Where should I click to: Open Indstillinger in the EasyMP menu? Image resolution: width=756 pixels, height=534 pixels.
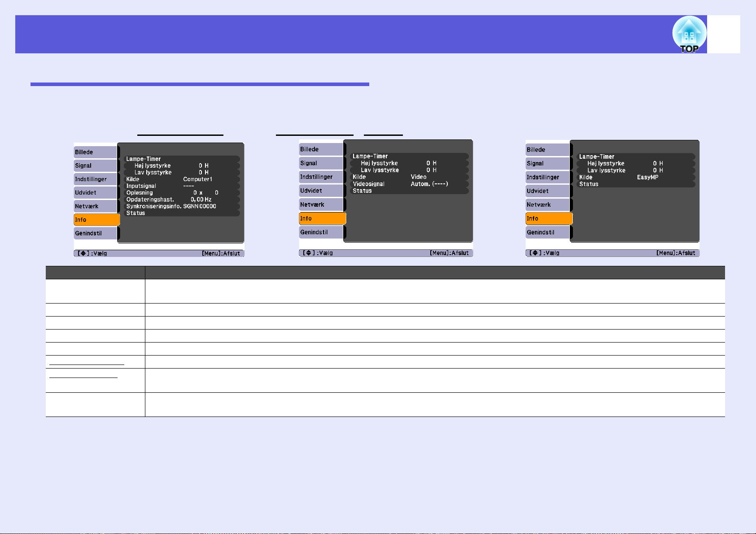[x=548, y=177]
